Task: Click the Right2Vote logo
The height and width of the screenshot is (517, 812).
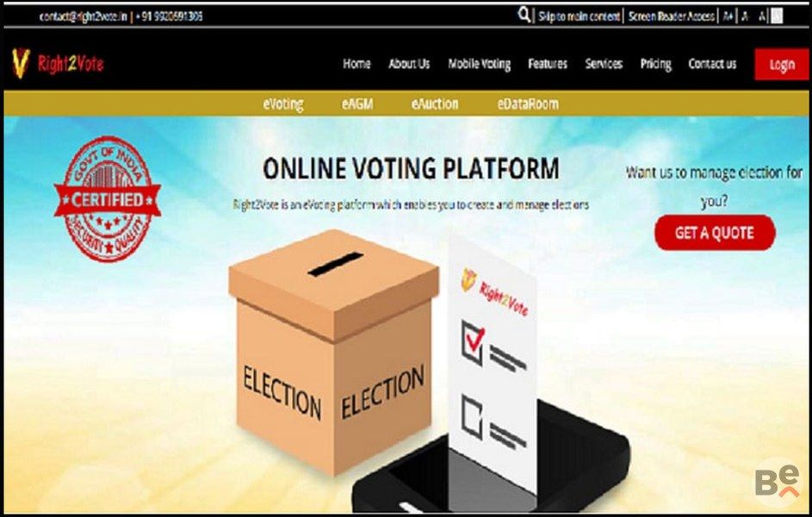Action: pos(58,64)
